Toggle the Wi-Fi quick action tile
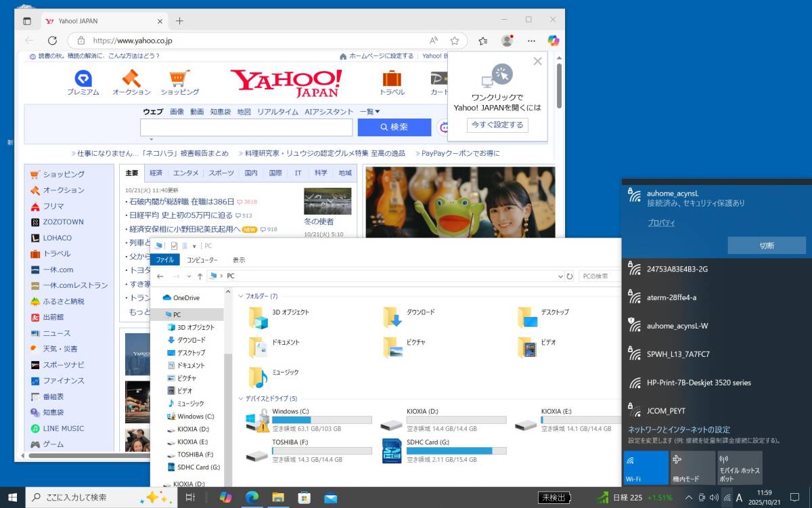The height and width of the screenshot is (508, 812). [x=646, y=468]
